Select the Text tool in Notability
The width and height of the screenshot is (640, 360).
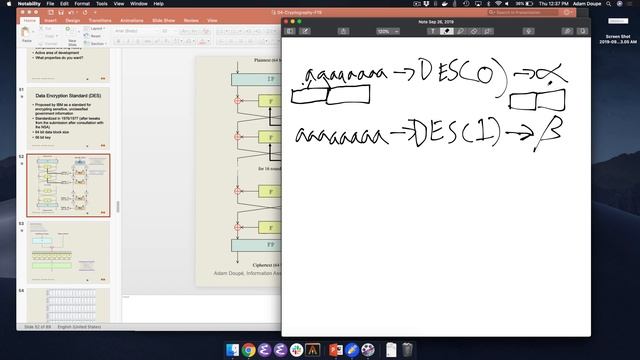tap(433, 31)
